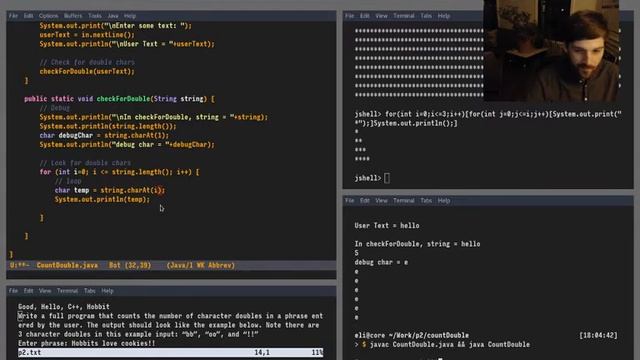Open Help menu in javac output terminal

[x=444, y=201]
